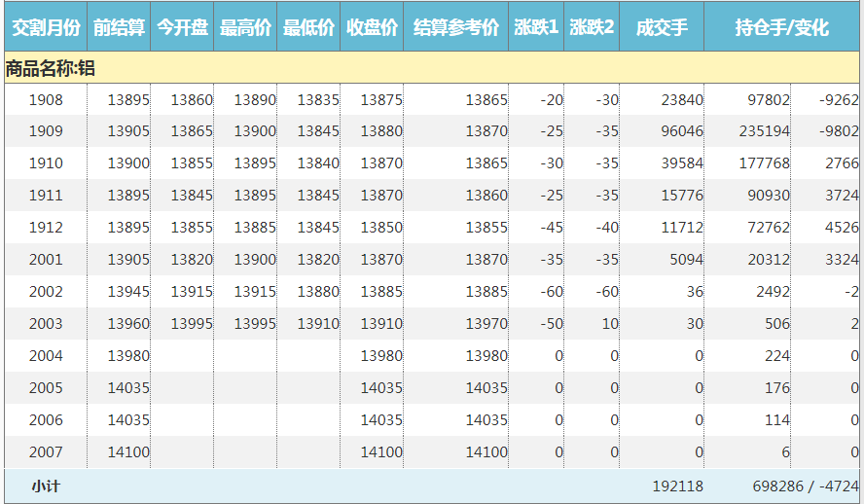864x504 pixels.
Task: Click the 1912 delivery month cell
Action: (46, 228)
